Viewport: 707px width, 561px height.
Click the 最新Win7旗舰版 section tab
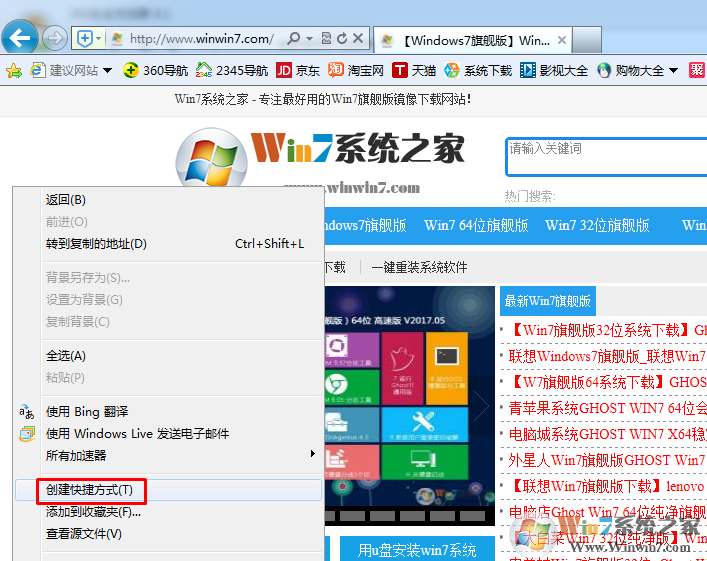[548, 301]
